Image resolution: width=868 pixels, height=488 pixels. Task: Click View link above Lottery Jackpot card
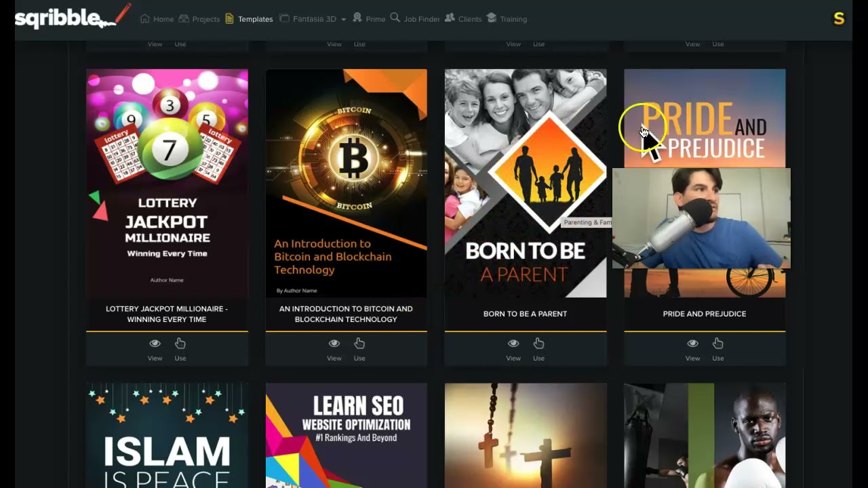[x=155, y=44]
